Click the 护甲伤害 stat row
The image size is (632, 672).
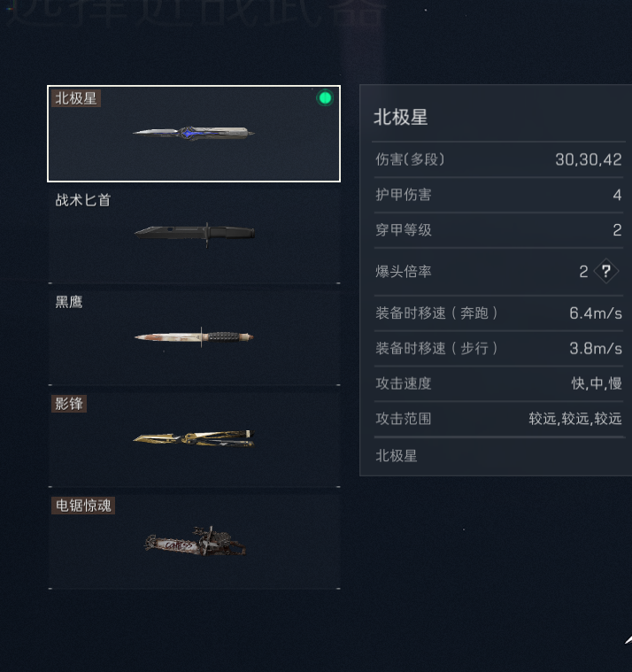point(498,195)
